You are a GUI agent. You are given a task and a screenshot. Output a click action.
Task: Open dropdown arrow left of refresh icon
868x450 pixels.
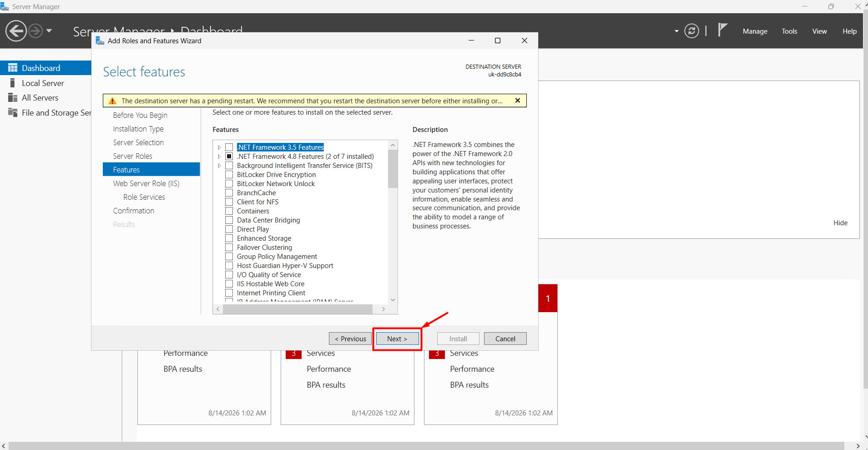click(676, 31)
